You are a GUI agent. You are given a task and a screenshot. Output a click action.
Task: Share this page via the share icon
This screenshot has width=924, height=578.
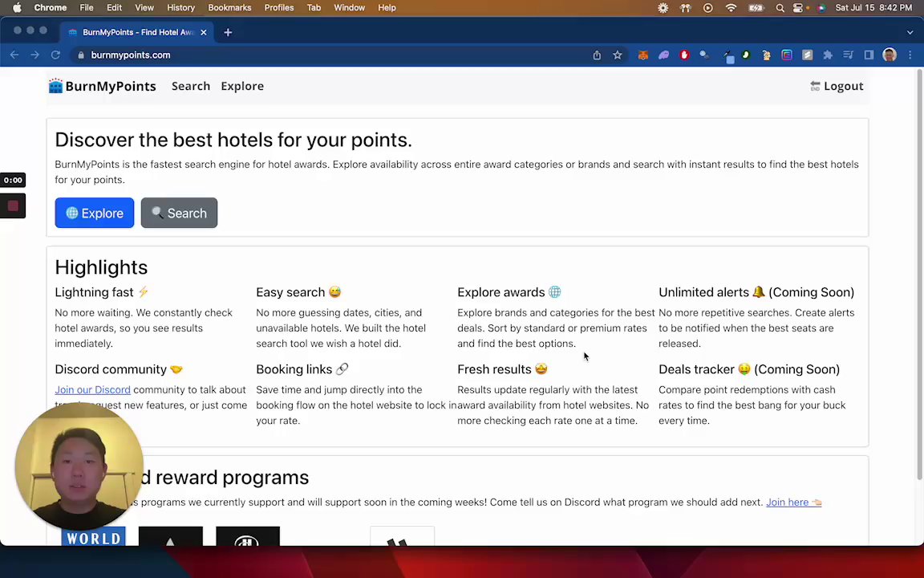point(597,55)
